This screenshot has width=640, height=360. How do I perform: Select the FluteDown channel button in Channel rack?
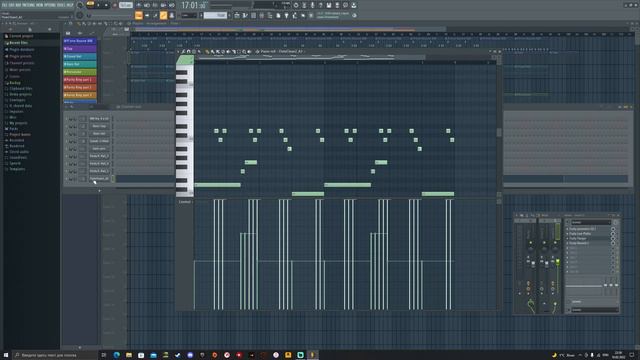pos(99,178)
